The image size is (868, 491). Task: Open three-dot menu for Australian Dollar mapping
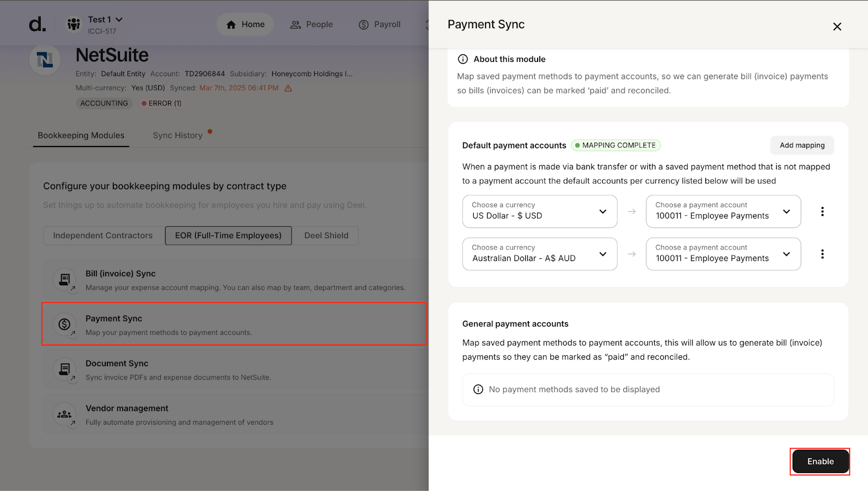coord(822,254)
